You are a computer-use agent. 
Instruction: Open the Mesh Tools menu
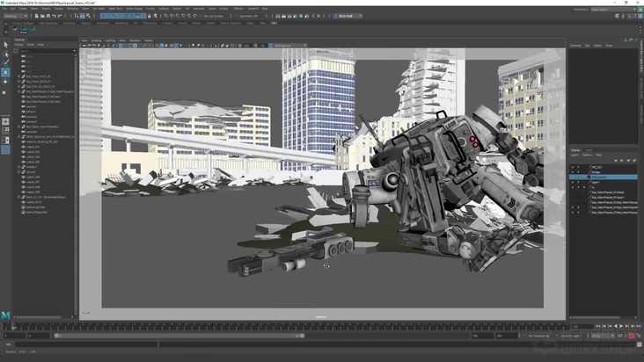(115, 8)
